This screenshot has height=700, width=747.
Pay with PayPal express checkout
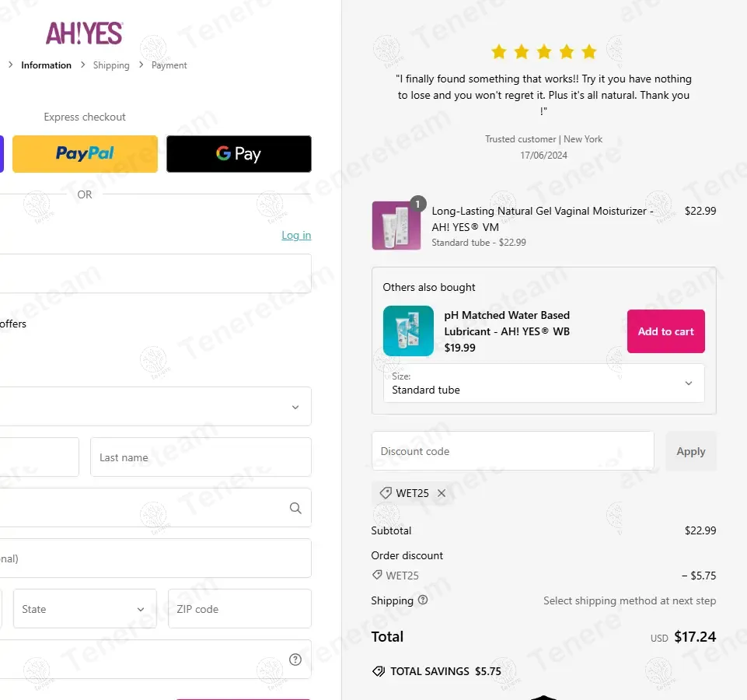pos(85,153)
